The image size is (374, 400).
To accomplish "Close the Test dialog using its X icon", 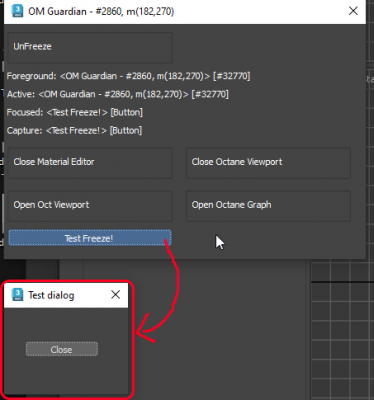I will pyautogui.click(x=115, y=294).
